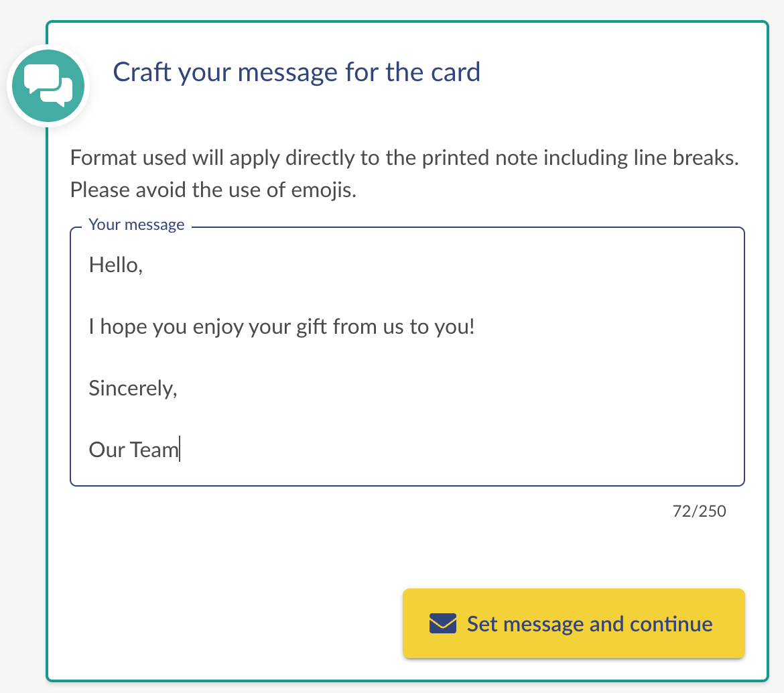784x693 pixels.
Task: Focus the Your message text area
Action: (x=407, y=357)
